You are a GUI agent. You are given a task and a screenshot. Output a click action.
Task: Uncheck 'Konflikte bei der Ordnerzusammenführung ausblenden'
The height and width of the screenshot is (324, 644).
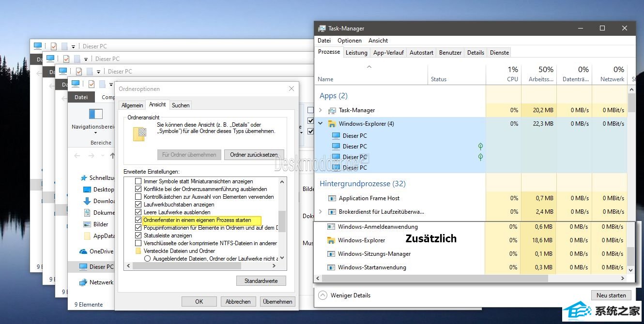[138, 189]
